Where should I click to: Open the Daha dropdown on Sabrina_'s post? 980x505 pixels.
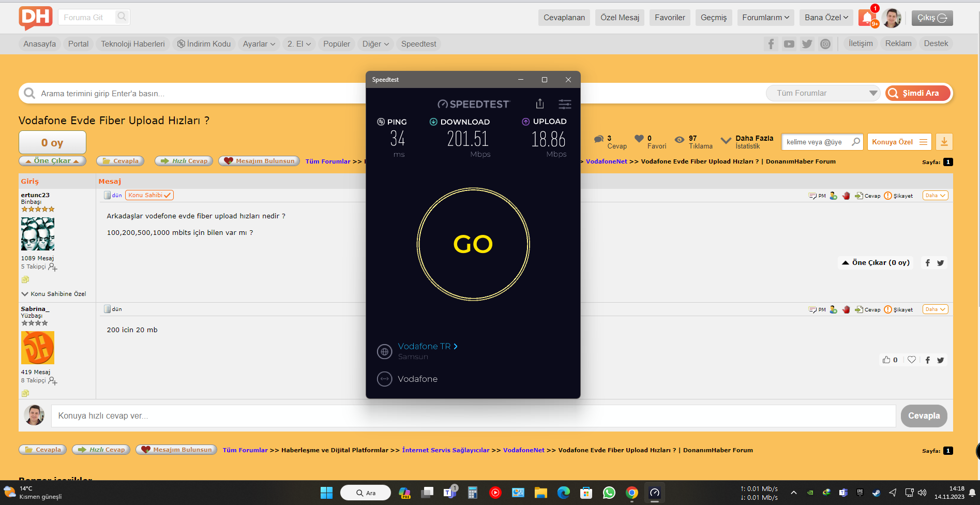coord(935,309)
